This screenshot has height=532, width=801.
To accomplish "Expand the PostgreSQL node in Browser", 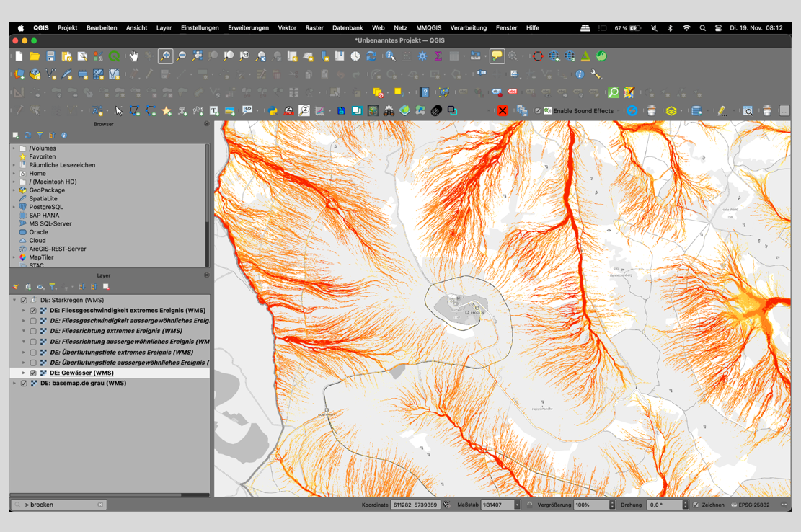I will [x=14, y=207].
